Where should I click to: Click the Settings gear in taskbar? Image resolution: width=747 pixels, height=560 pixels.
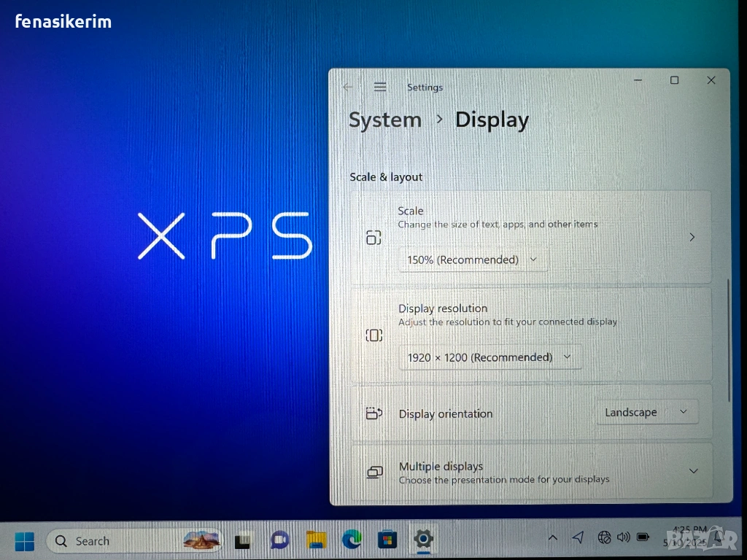(x=423, y=540)
